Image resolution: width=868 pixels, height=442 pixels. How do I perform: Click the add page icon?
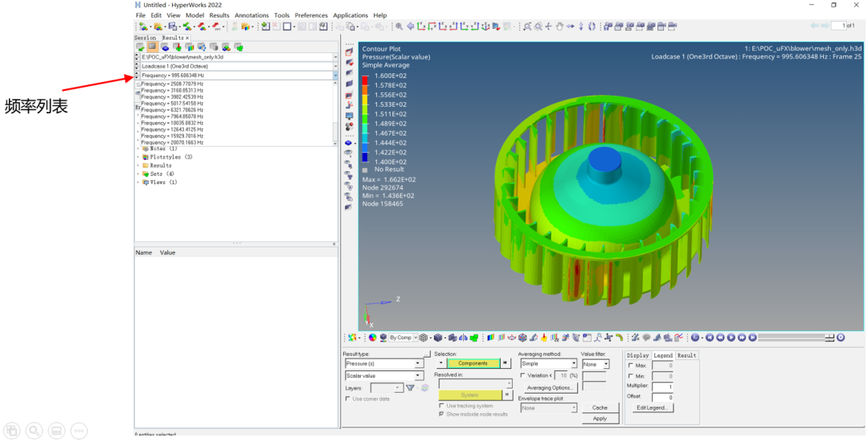point(266,26)
